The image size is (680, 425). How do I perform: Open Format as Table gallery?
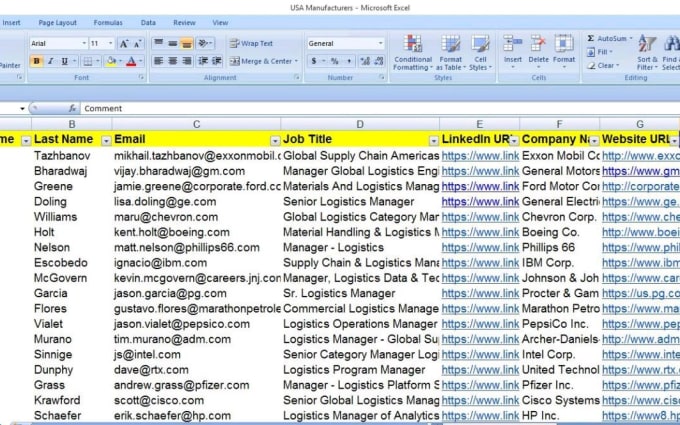451,53
